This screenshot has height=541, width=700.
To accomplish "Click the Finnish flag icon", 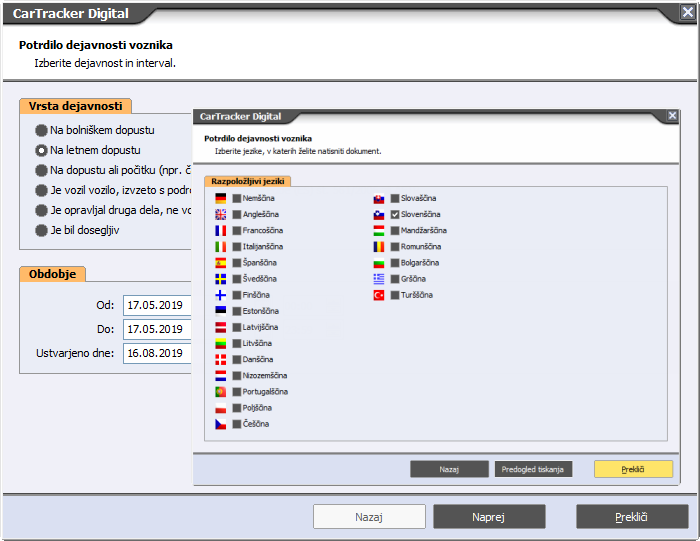I will [221, 295].
